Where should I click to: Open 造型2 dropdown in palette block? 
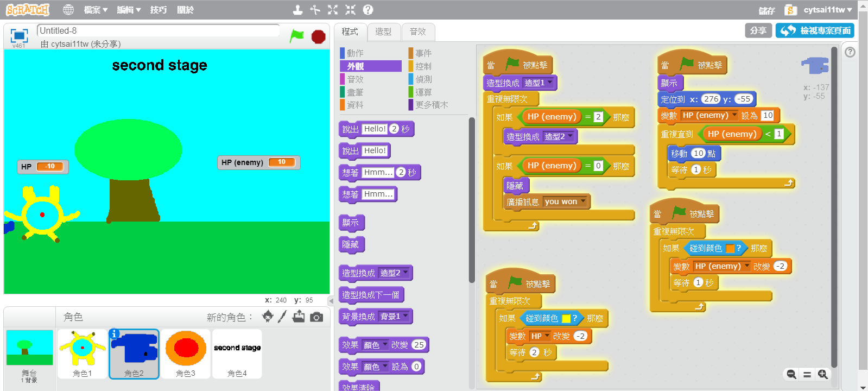click(x=394, y=273)
